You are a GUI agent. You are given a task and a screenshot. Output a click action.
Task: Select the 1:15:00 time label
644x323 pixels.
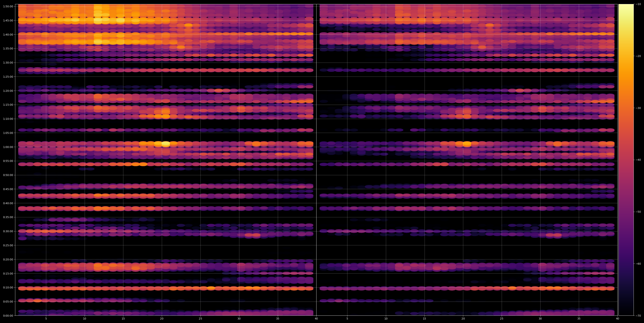click(x=8, y=105)
